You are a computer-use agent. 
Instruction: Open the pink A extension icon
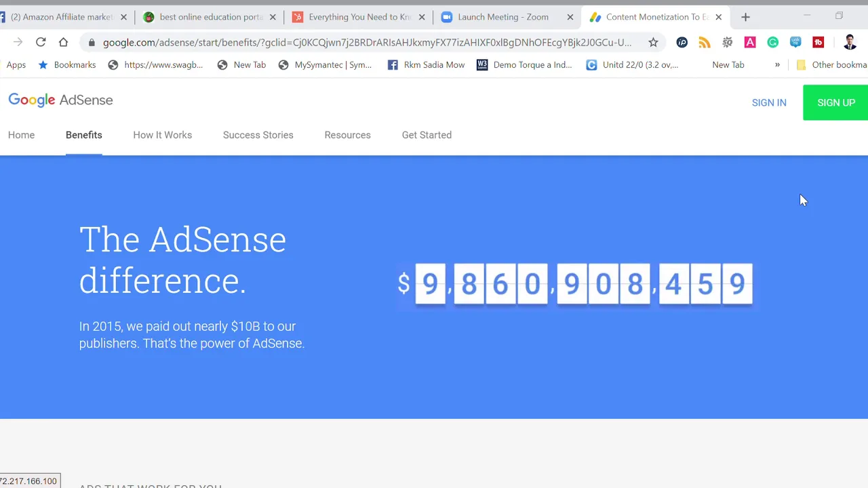pyautogui.click(x=750, y=43)
